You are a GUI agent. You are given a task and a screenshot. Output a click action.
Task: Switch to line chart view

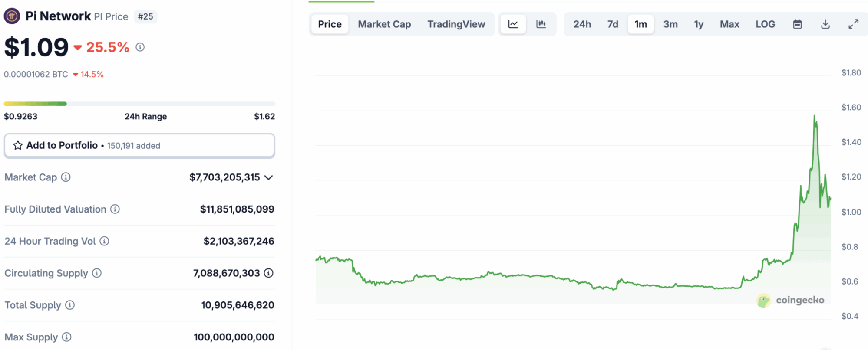pyautogui.click(x=513, y=24)
